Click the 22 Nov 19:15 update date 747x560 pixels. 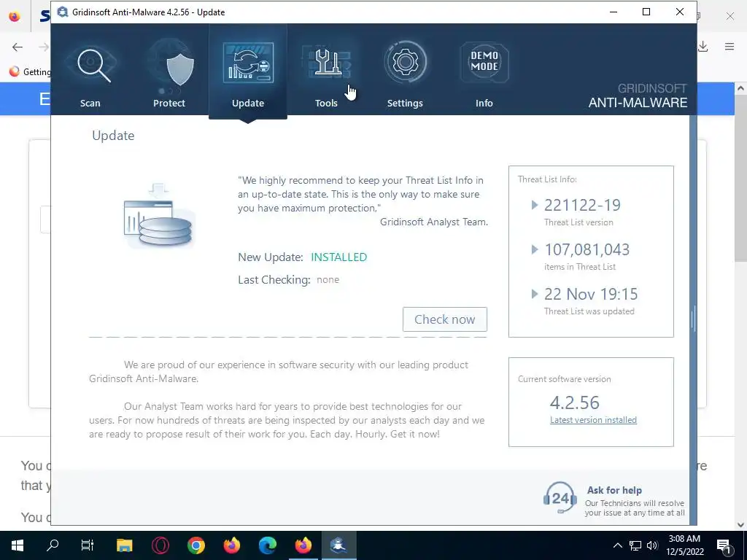pyautogui.click(x=591, y=294)
